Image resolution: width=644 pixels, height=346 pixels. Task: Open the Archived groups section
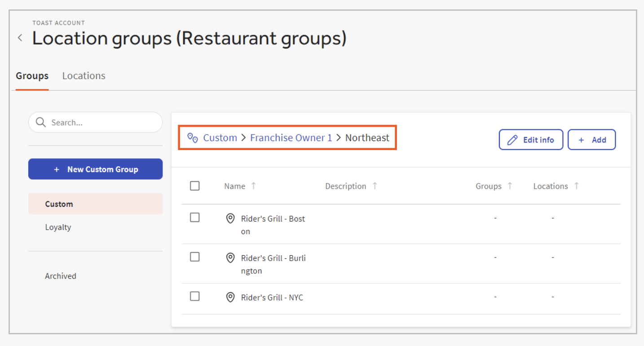pyautogui.click(x=61, y=276)
